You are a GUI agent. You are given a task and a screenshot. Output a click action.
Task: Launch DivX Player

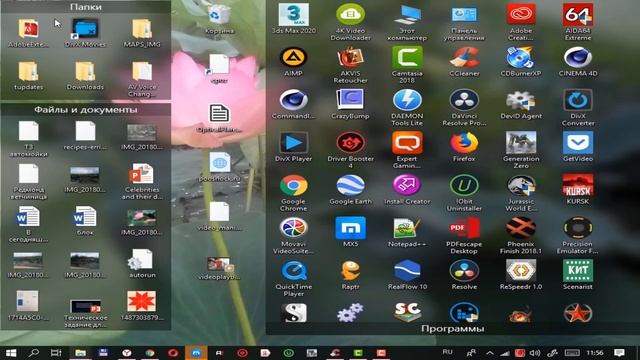tap(293, 143)
